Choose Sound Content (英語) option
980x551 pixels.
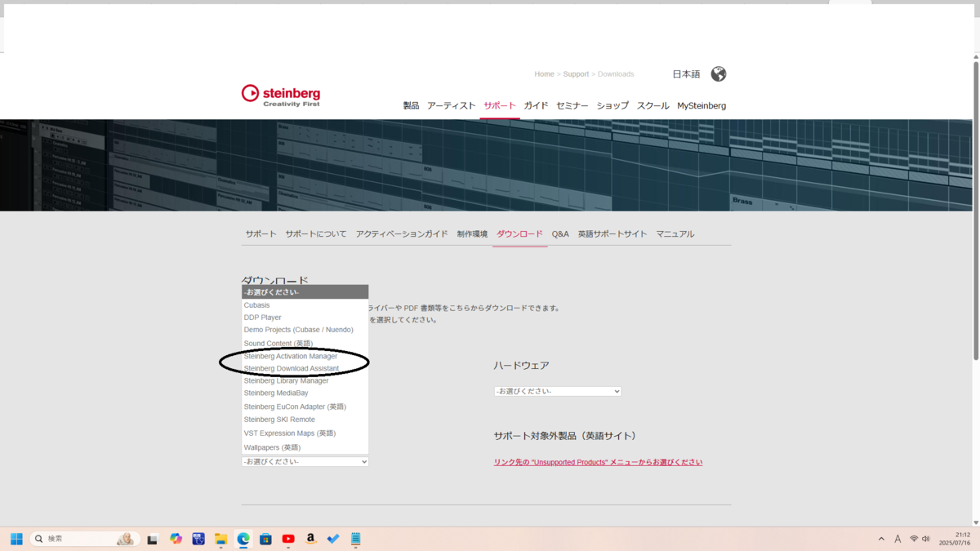pyautogui.click(x=305, y=344)
